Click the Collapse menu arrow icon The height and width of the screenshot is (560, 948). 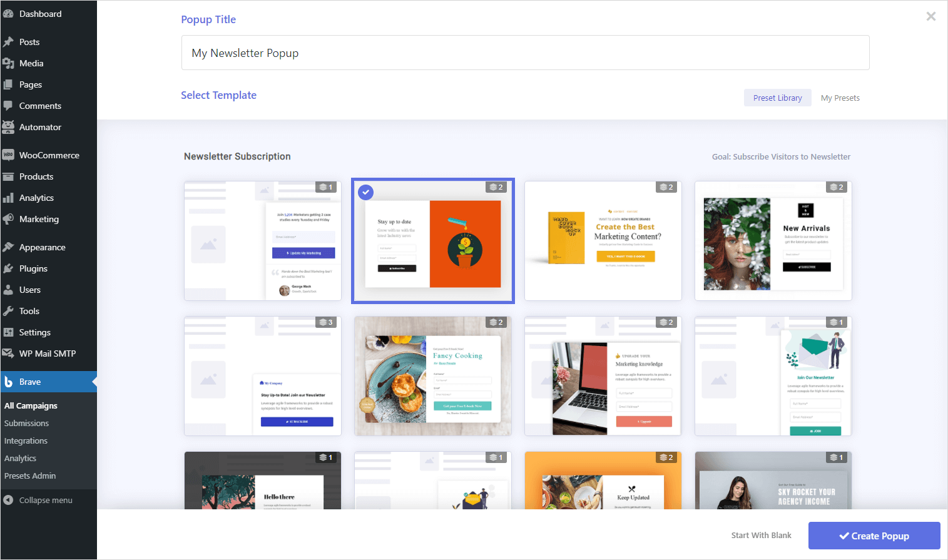coord(8,500)
